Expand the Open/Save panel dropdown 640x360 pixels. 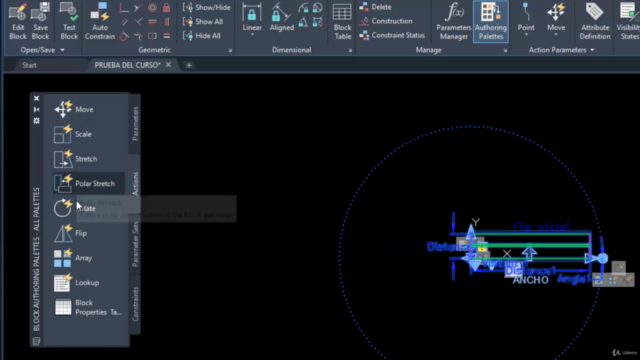pyautogui.click(x=62, y=50)
